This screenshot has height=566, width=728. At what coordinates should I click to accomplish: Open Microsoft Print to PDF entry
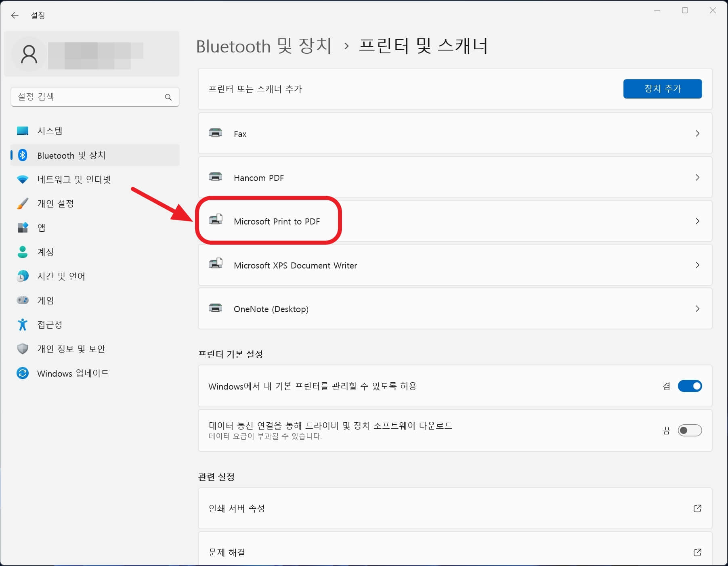[x=455, y=221]
